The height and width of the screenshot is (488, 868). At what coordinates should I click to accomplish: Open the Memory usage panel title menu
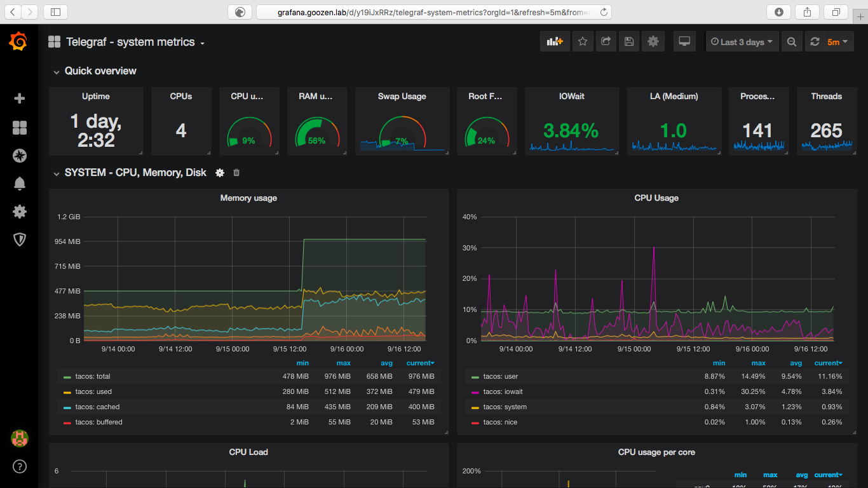(x=248, y=198)
